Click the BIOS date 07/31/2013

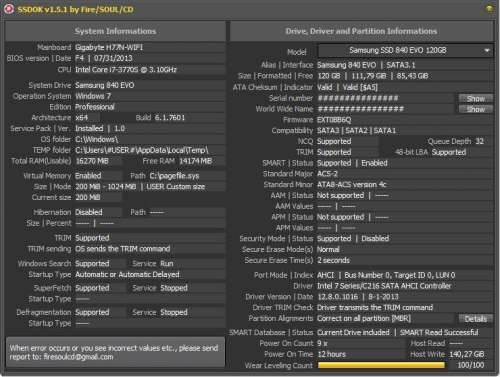coord(113,58)
